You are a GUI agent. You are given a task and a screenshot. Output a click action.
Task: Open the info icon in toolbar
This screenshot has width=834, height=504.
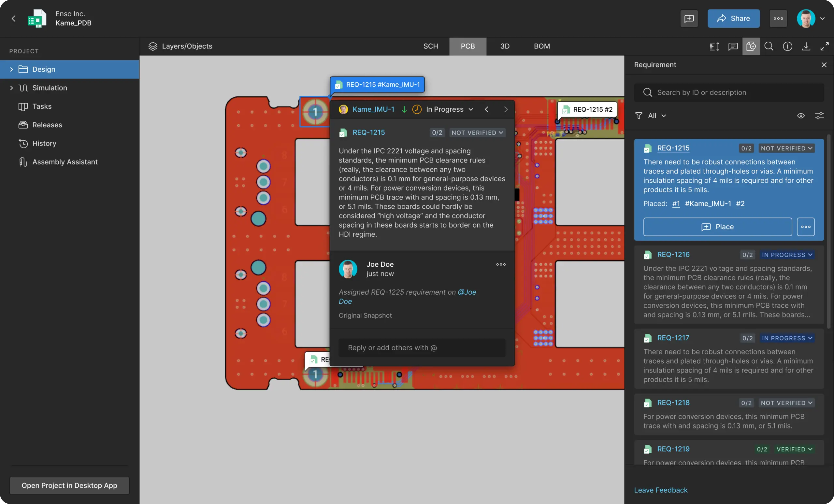coord(788,46)
